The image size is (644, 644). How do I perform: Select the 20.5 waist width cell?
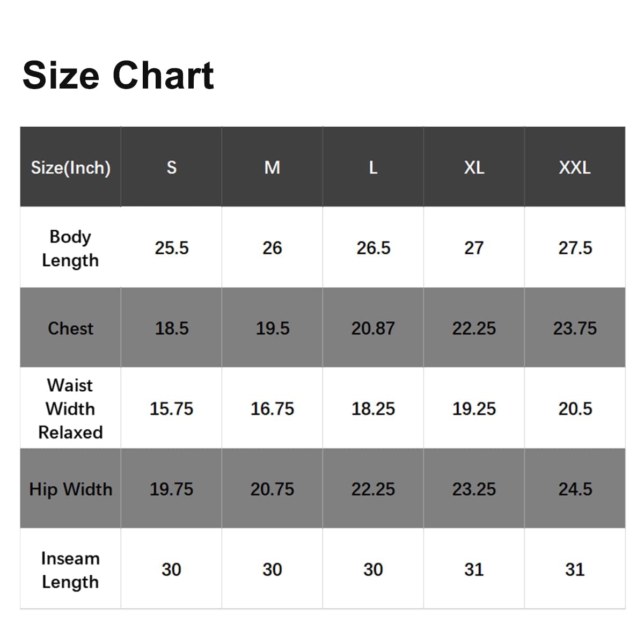[575, 408]
